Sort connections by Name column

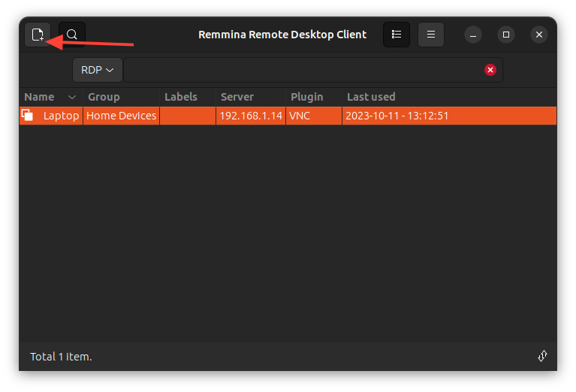point(39,97)
